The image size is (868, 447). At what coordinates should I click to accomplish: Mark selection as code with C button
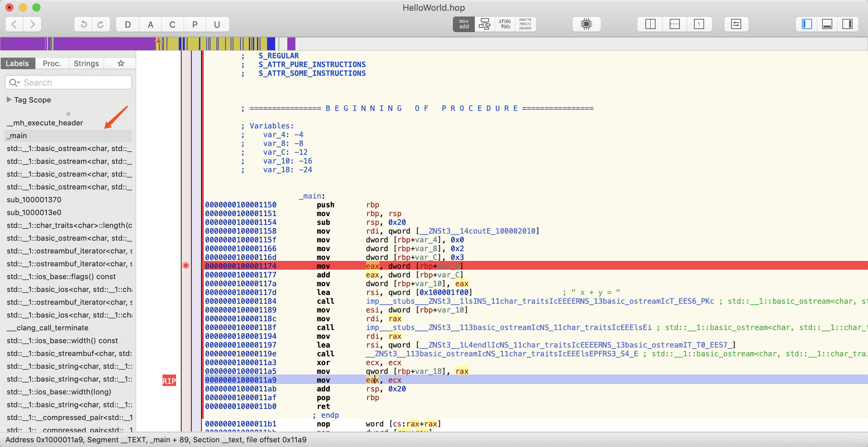(172, 24)
